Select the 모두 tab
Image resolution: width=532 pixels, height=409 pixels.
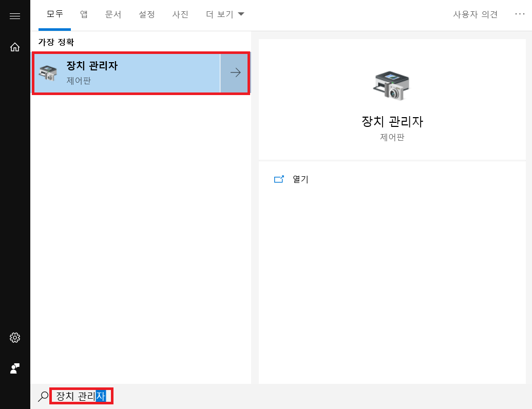pos(54,14)
